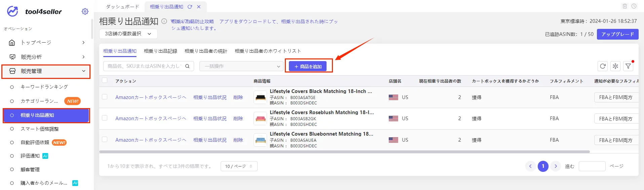Click the clock history icon at top right

tap(634, 6)
